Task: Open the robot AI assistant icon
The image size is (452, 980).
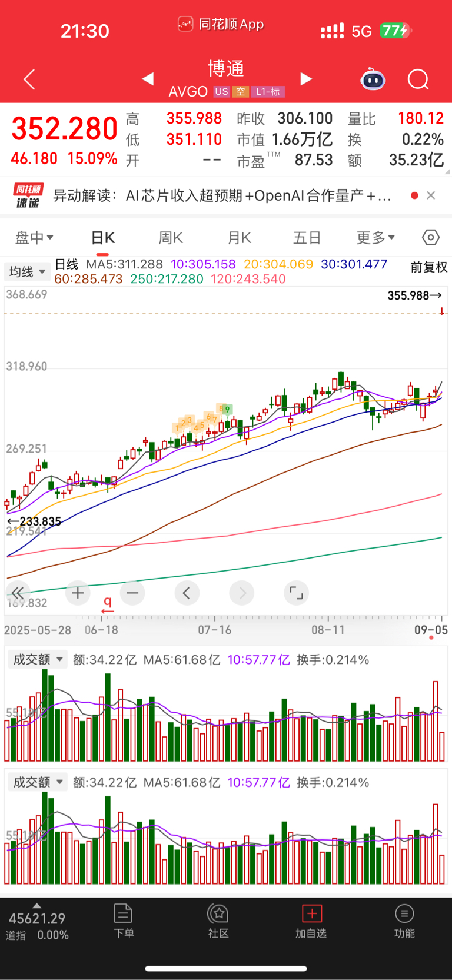Action: (x=373, y=79)
